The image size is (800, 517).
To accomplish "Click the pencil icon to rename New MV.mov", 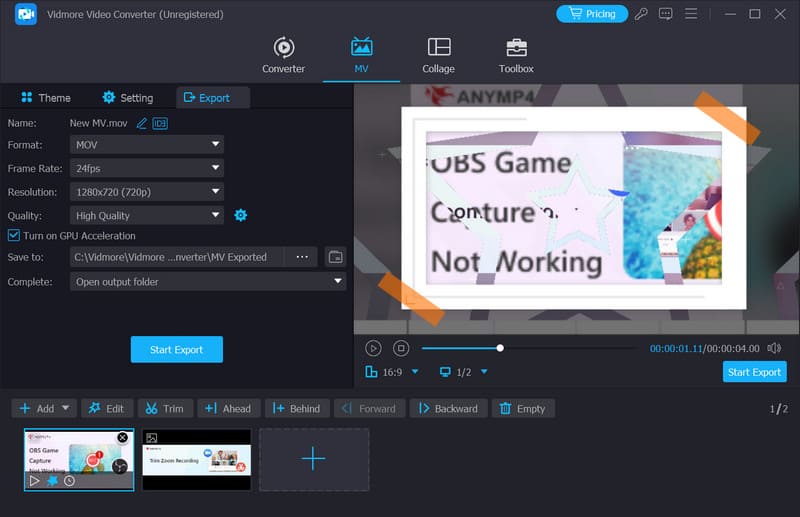I will (x=141, y=123).
